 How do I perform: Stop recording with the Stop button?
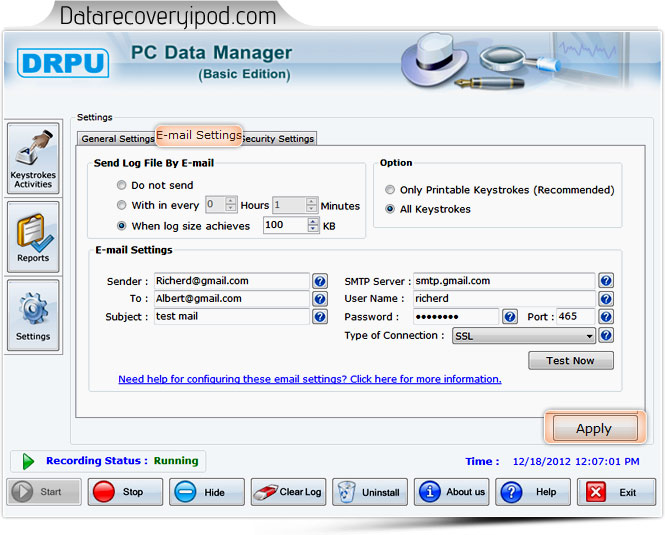(125, 492)
